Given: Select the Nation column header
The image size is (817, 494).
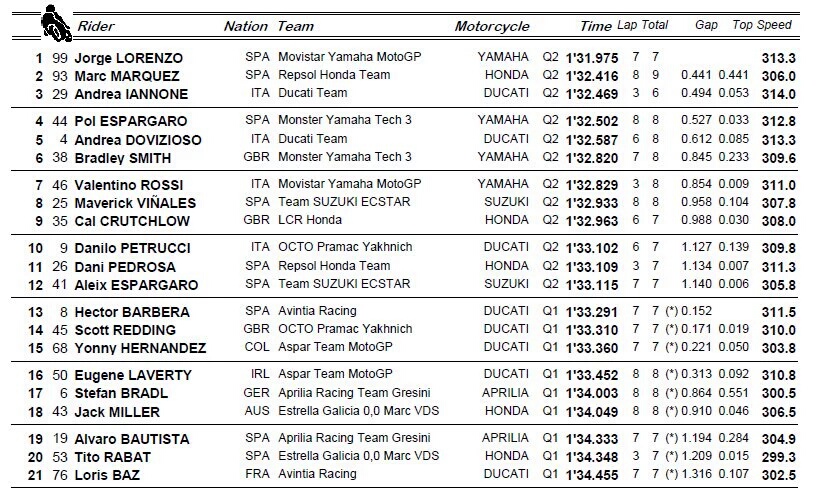Looking at the screenshot, I should coord(245,26).
